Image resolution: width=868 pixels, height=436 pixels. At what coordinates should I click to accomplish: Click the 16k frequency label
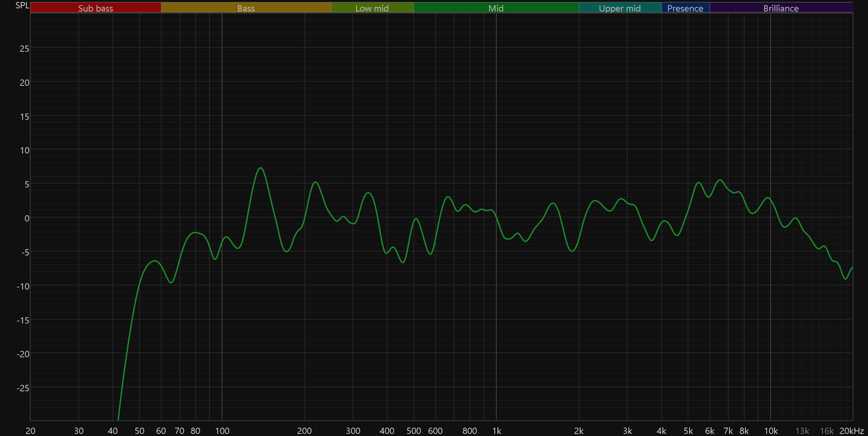pyautogui.click(x=827, y=431)
